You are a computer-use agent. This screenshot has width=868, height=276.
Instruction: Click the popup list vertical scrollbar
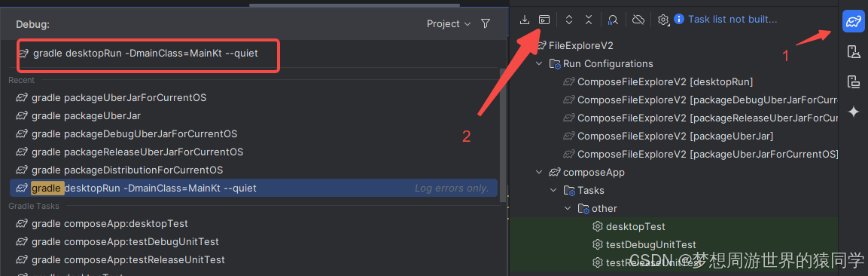[503, 136]
